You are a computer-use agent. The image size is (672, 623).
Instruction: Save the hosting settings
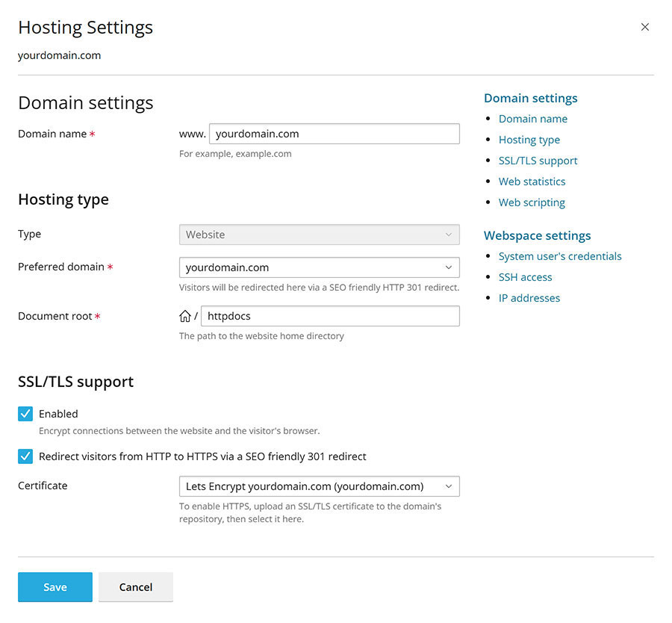click(55, 587)
